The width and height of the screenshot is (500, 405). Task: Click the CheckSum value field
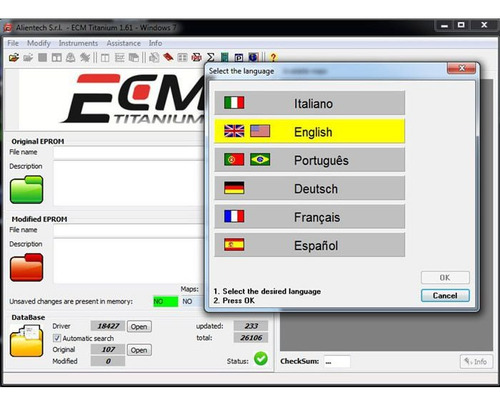(337, 361)
